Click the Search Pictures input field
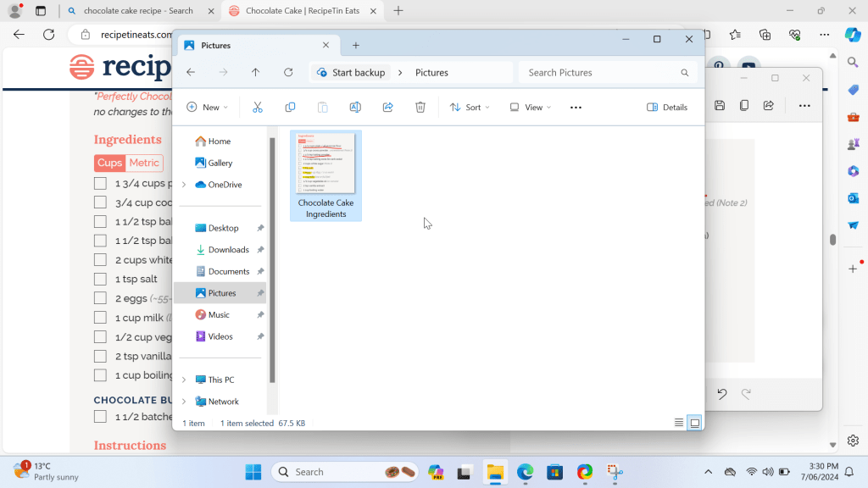The height and width of the screenshot is (488, 868). pyautogui.click(x=600, y=73)
